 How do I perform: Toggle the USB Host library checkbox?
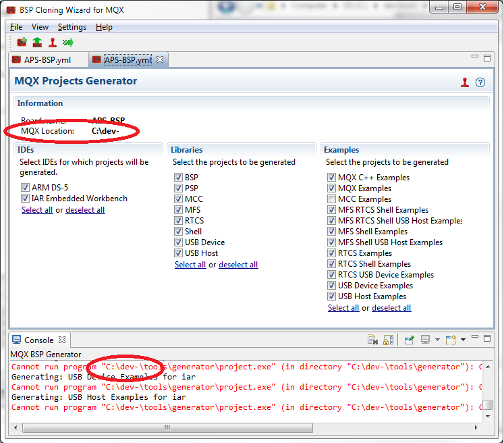[178, 253]
